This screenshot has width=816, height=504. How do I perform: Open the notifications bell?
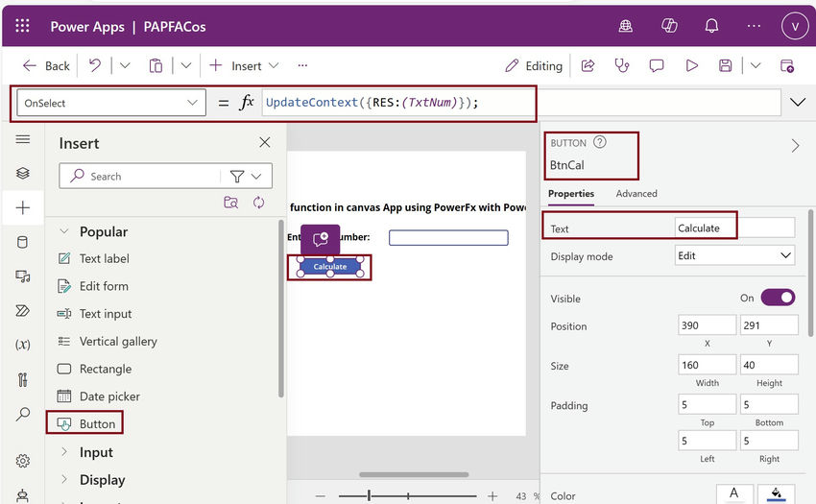[711, 26]
